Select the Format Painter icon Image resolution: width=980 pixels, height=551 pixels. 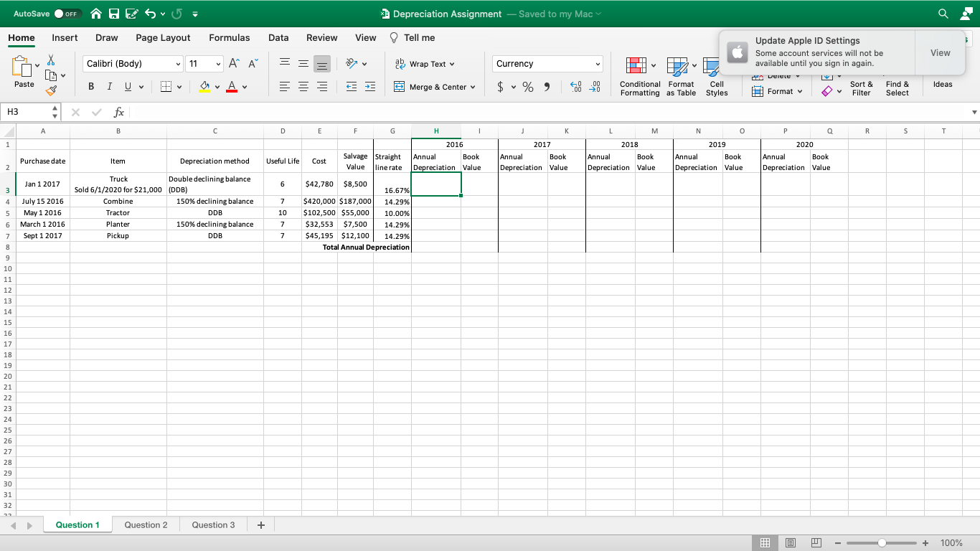point(52,90)
